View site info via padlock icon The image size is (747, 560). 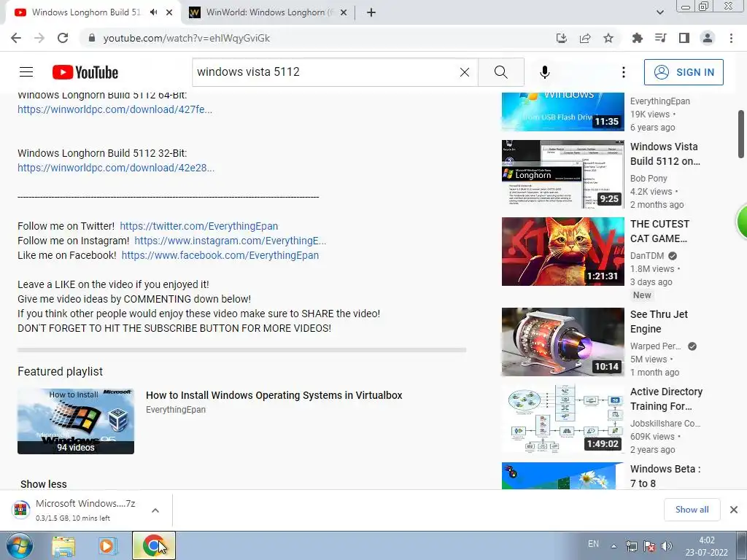pos(92,38)
